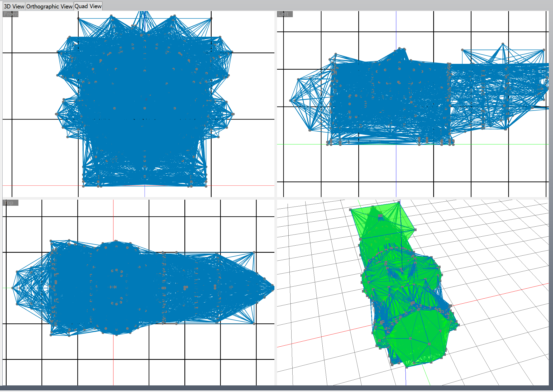Open the Orthographic View tab
Image resolution: width=553 pixels, height=392 pixels.
point(49,6)
